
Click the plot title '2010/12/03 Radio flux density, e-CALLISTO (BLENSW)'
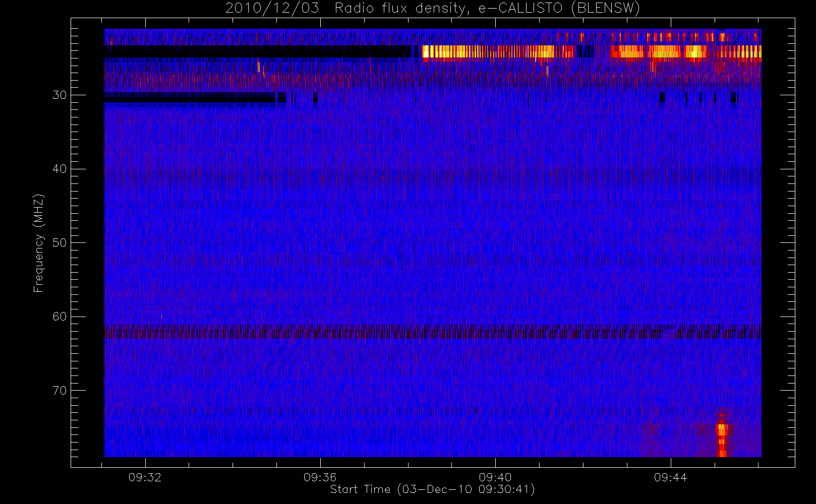tap(432, 9)
